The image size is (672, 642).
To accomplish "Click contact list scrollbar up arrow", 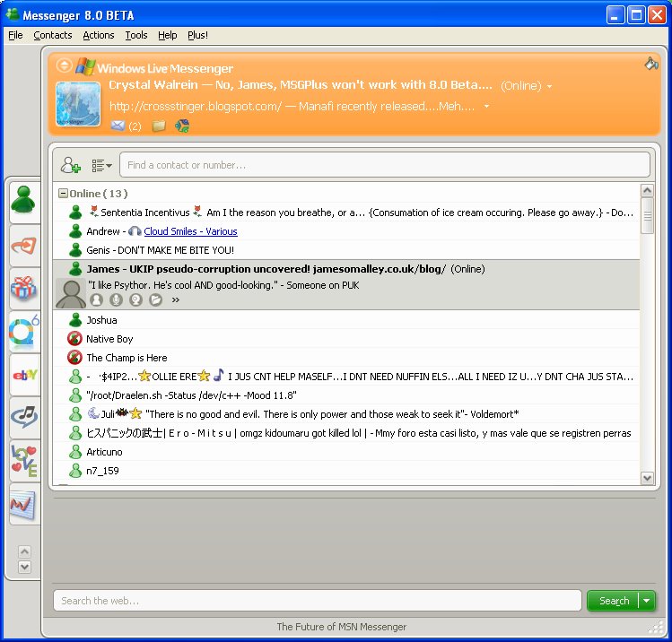I will point(647,190).
